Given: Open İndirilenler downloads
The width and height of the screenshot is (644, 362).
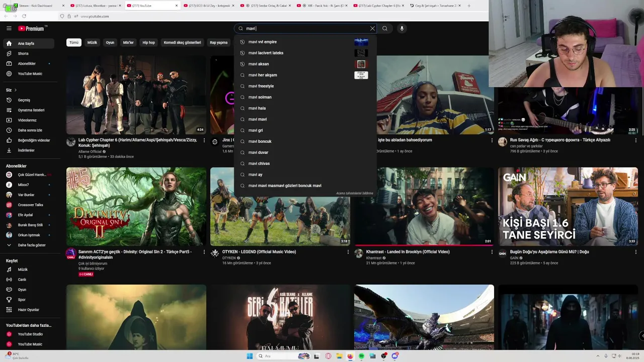Looking at the screenshot, I should point(29,150).
